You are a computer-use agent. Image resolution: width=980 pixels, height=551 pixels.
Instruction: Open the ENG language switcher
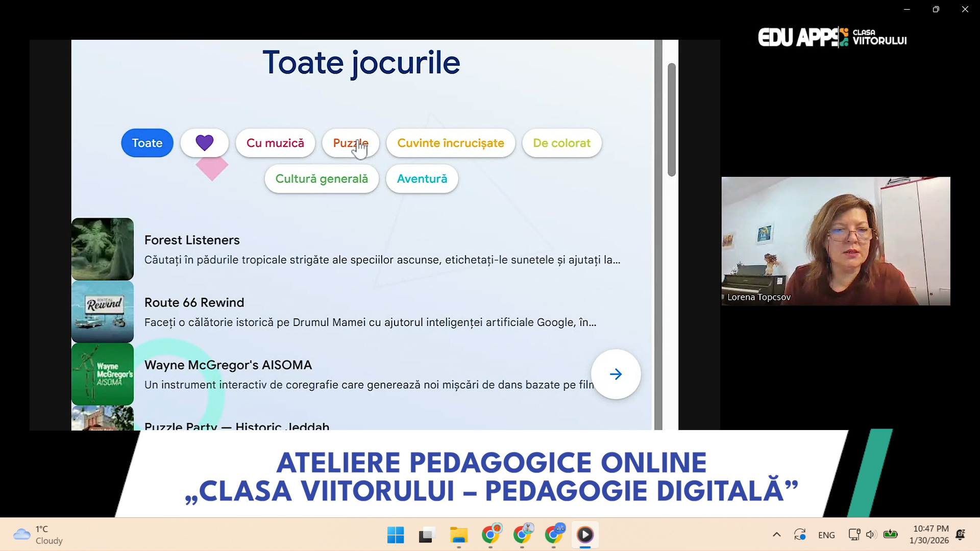[x=826, y=535]
